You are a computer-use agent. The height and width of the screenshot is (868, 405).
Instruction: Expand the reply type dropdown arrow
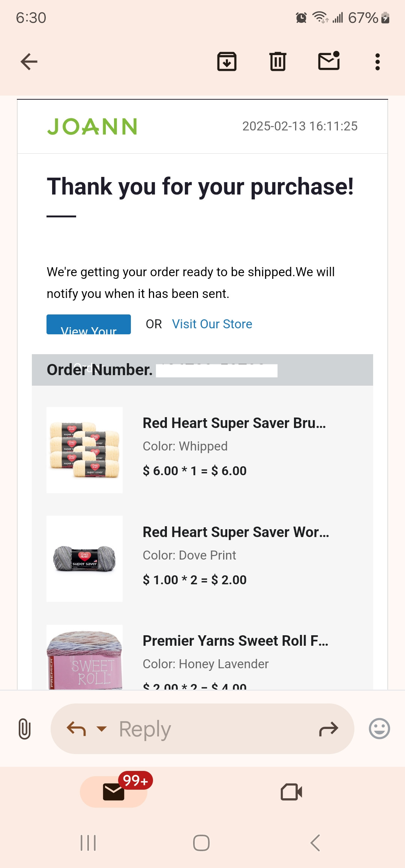point(102,729)
